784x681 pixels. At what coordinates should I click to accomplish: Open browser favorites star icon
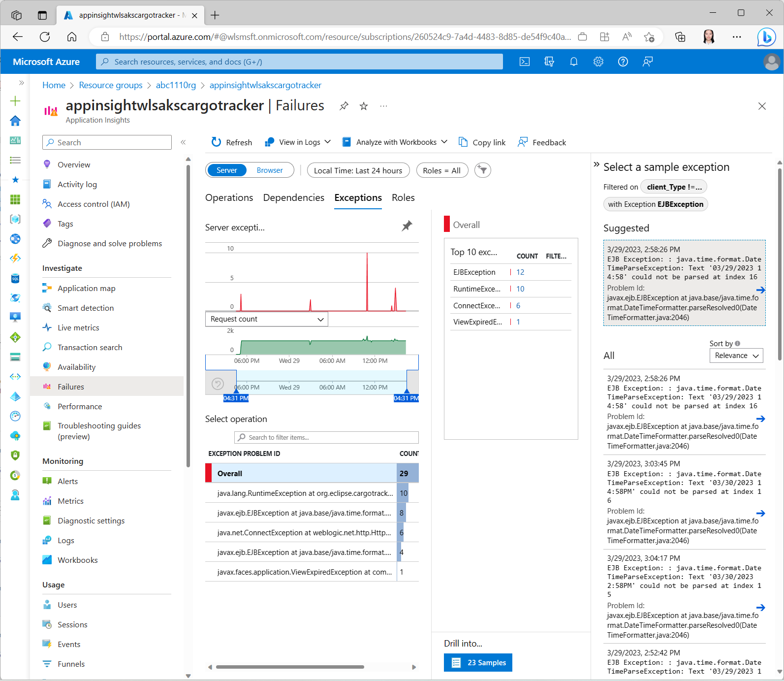tap(649, 37)
